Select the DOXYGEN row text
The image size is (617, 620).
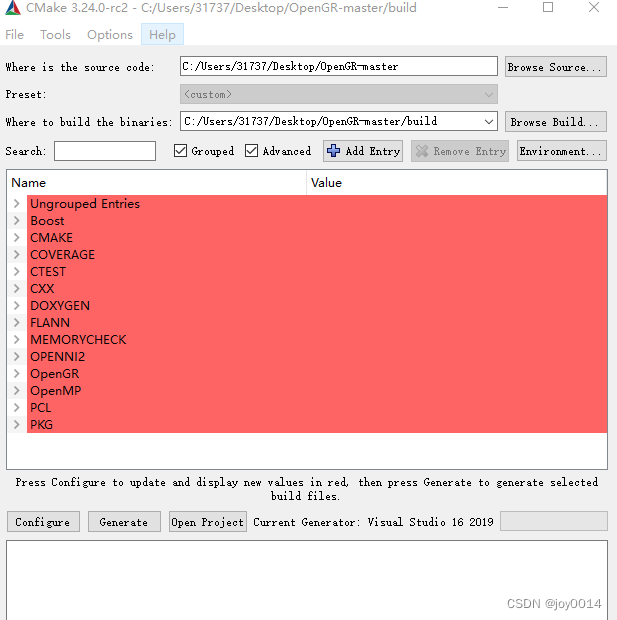[60, 306]
